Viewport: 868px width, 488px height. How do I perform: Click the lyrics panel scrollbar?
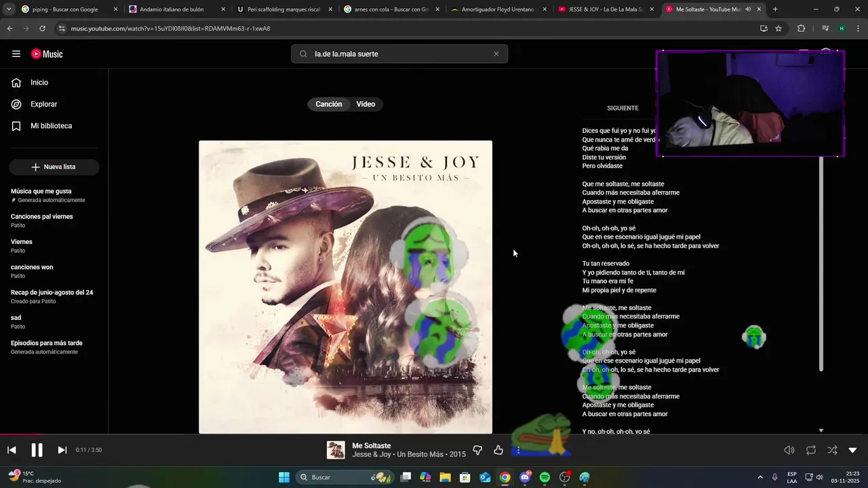(x=821, y=264)
